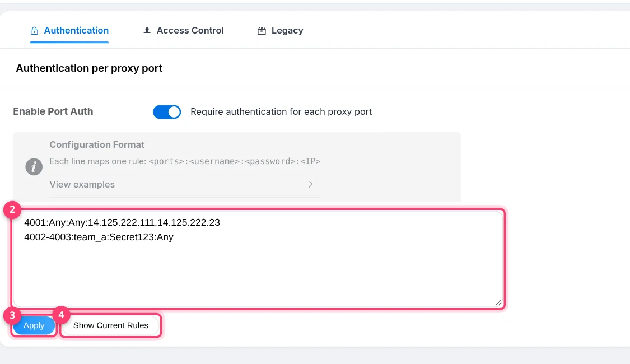Click the Apply button

[x=34, y=325]
